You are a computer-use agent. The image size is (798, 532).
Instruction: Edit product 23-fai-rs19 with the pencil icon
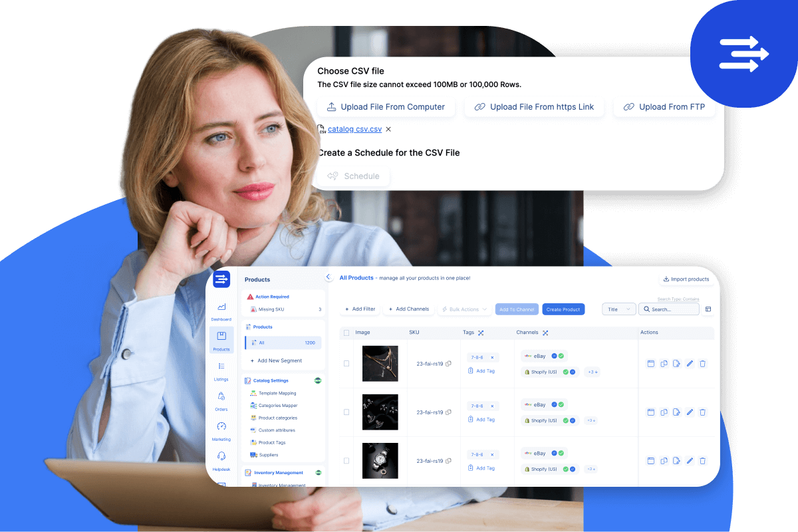[x=690, y=364]
